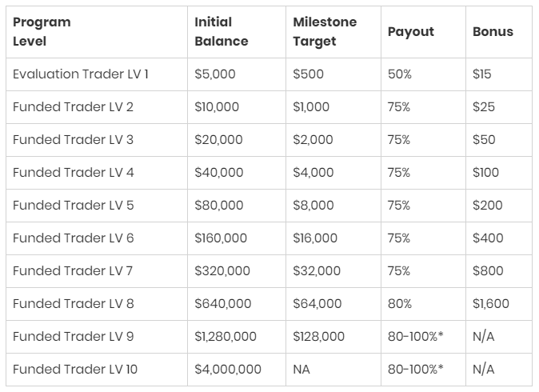Click the $400 bonus cell
Screen dimensions: 539x392
pyautogui.click(x=488, y=238)
